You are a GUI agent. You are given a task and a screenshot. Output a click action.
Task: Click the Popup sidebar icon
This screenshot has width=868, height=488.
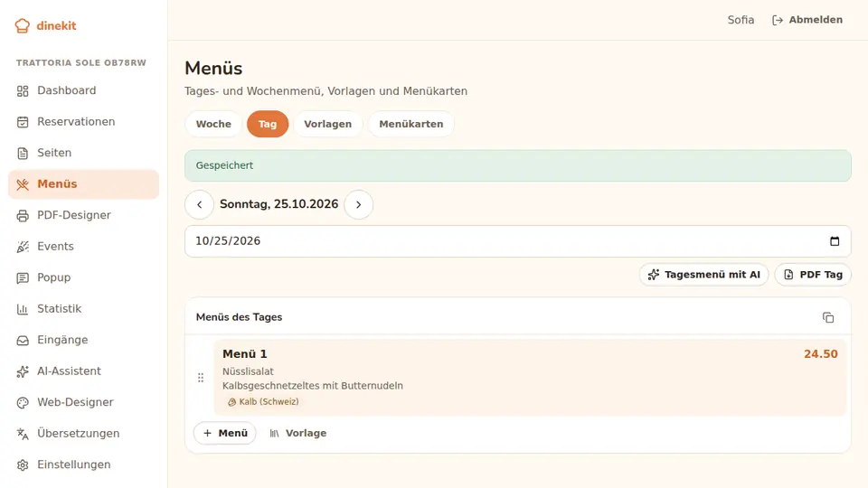click(23, 277)
